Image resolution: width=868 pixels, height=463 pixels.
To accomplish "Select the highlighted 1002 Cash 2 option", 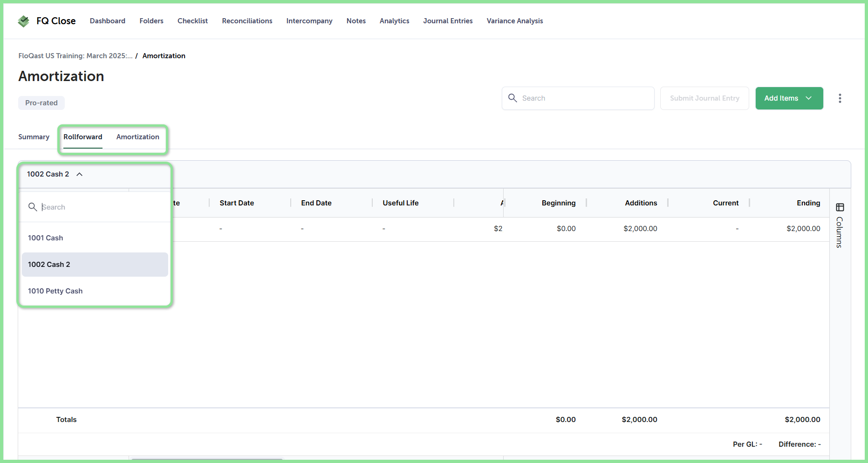I will point(95,265).
